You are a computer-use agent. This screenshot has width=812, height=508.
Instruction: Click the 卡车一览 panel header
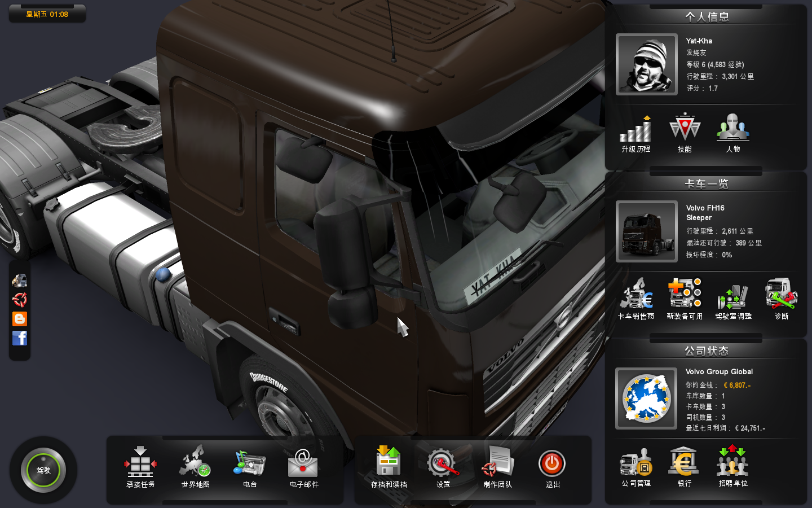[707, 184]
